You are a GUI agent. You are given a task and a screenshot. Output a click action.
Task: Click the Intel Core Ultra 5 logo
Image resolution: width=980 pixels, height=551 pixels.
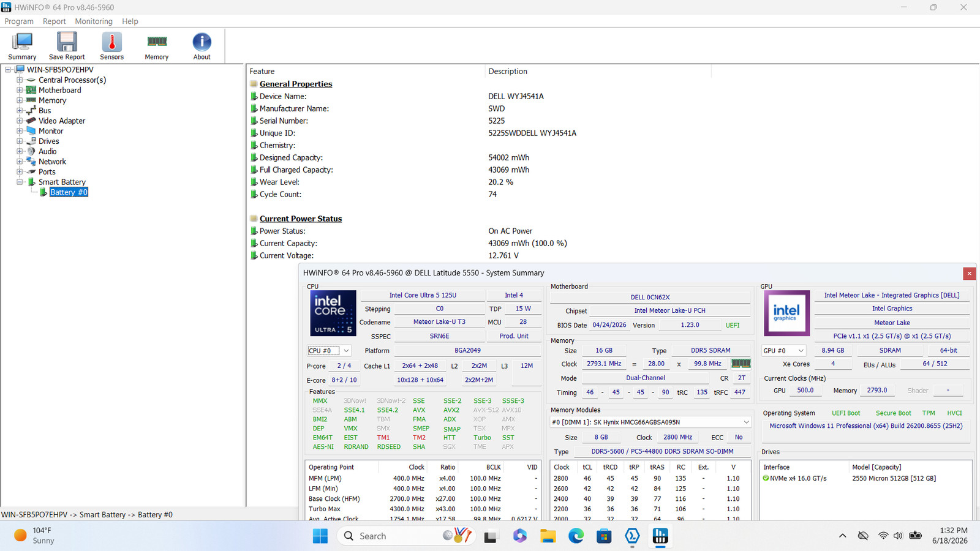coord(333,313)
